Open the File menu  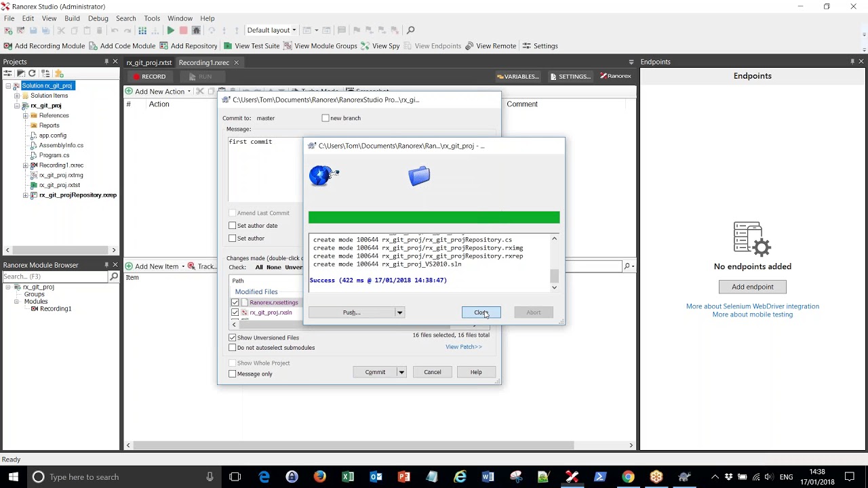point(9,18)
